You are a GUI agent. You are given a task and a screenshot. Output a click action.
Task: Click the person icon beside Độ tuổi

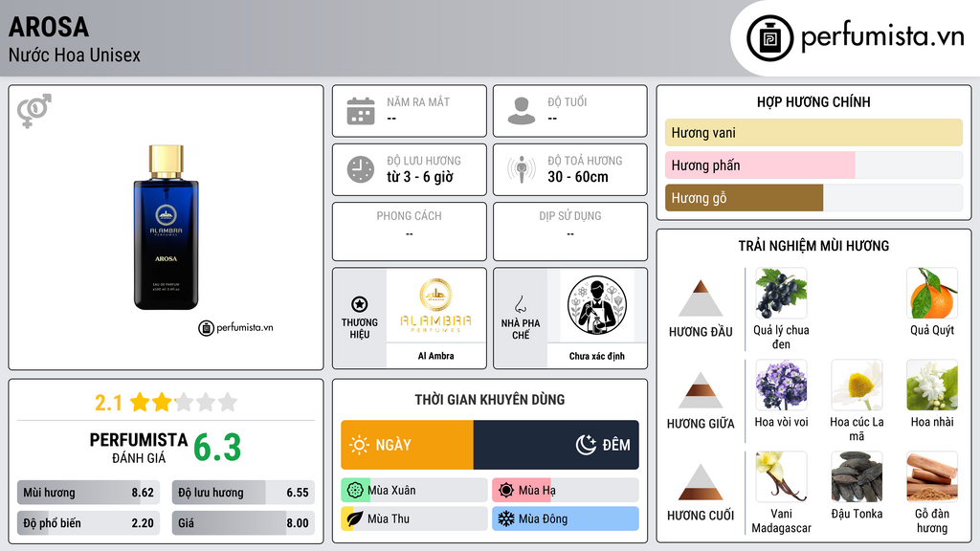tap(522, 111)
